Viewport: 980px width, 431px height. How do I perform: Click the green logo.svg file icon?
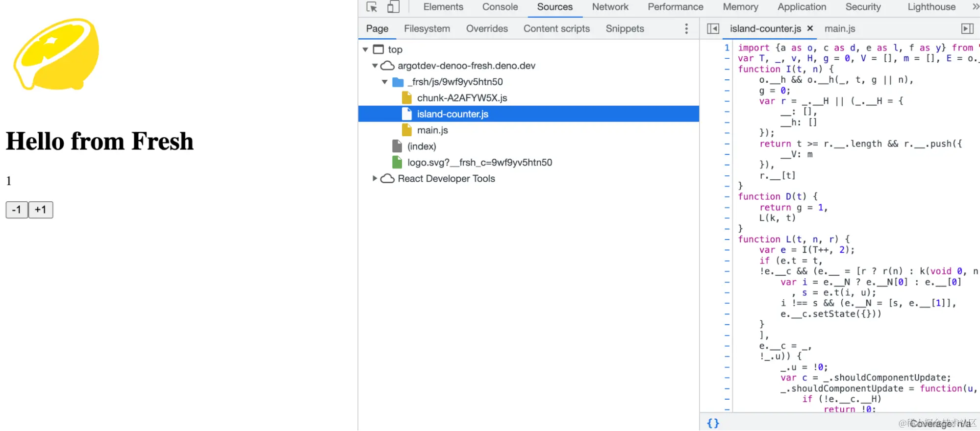point(397,162)
